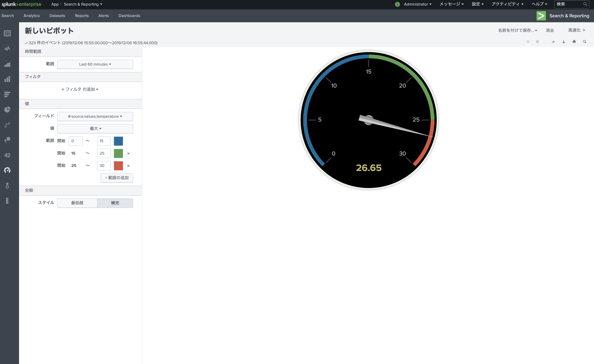Choose the 補完 style option
This screenshot has width=594, height=364.
(115, 203)
